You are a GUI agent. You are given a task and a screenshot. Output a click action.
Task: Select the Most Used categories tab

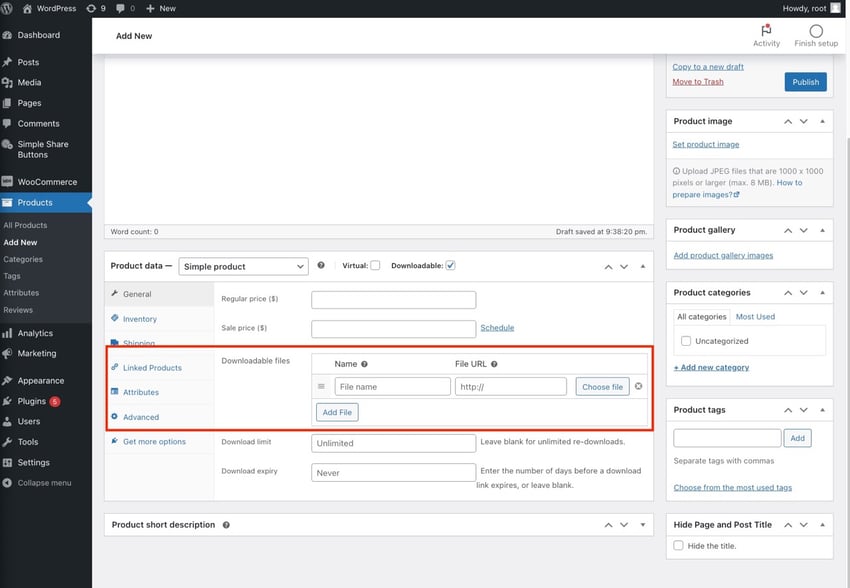coord(755,316)
